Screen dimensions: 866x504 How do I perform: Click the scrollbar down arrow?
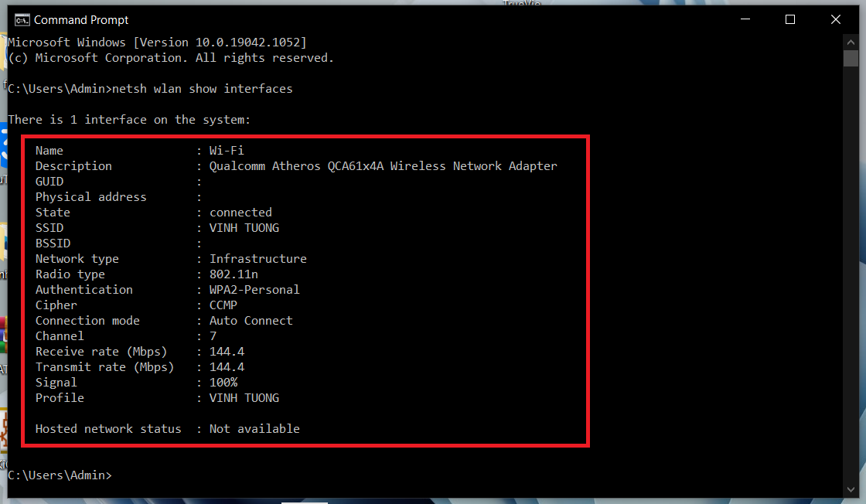(851, 489)
